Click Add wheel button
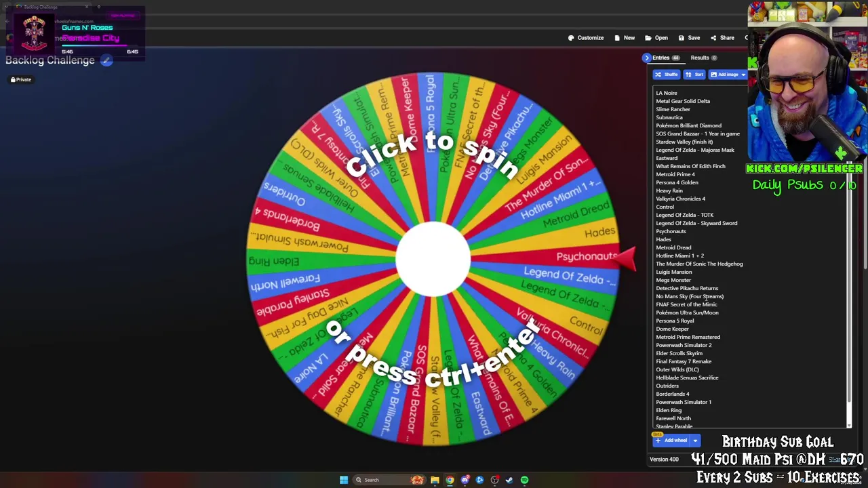The image size is (868, 488). (671, 441)
